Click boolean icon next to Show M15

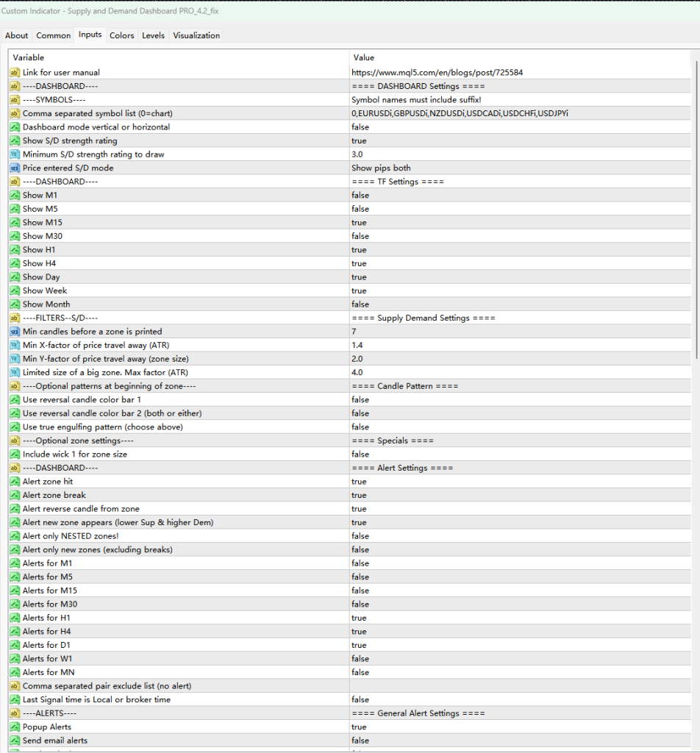point(15,222)
